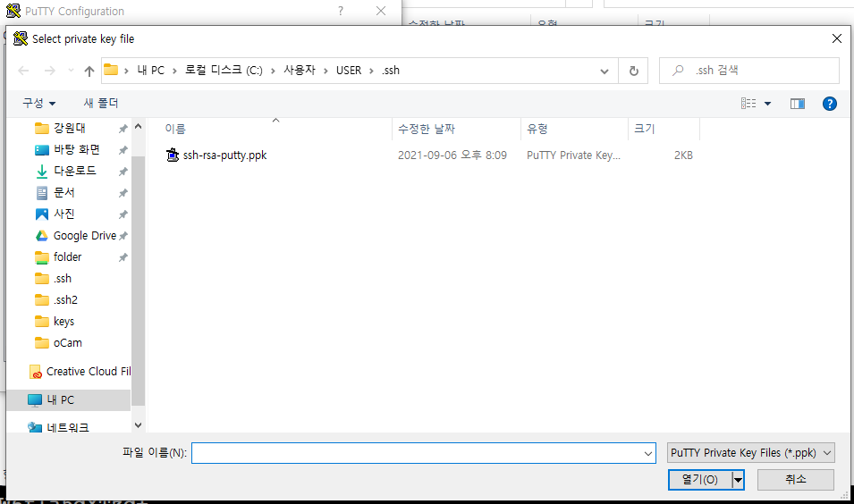854x504 pixels.
Task: Toggle the preview pane
Action: 798,104
